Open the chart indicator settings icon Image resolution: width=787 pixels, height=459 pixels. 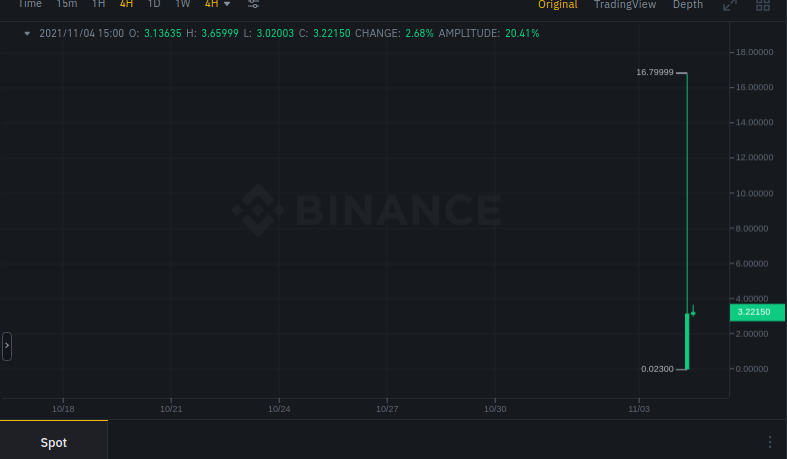(x=254, y=4)
